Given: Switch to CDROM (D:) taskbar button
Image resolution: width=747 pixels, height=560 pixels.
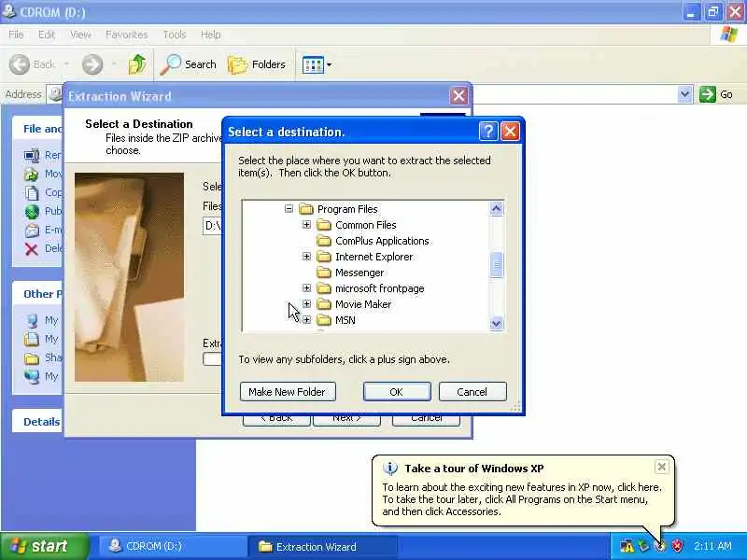Looking at the screenshot, I should (x=172, y=546).
